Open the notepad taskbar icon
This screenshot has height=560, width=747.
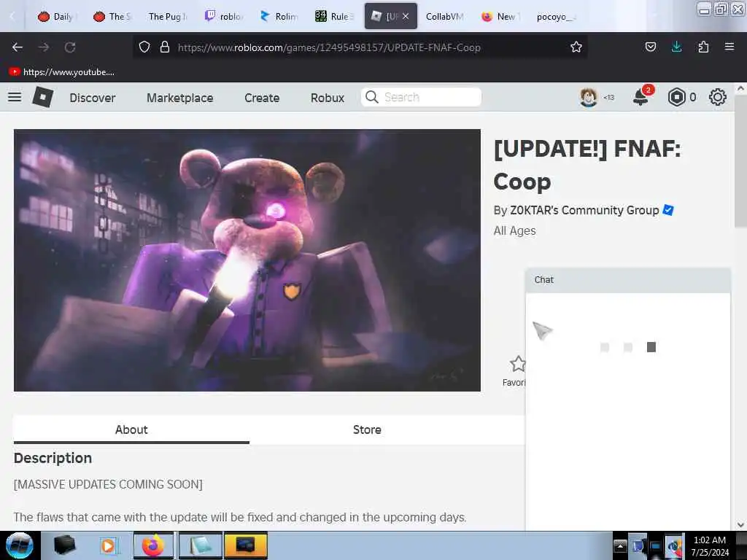(x=201, y=545)
